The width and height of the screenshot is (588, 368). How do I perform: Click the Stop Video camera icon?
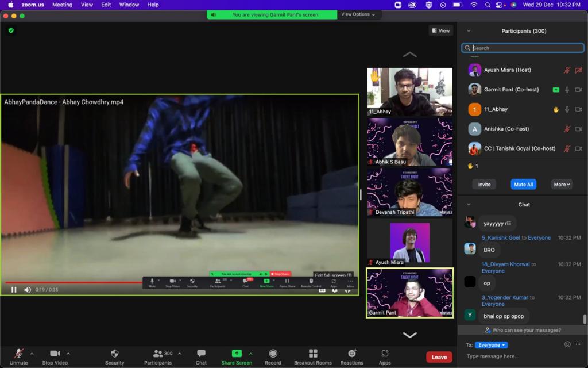click(55, 354)
